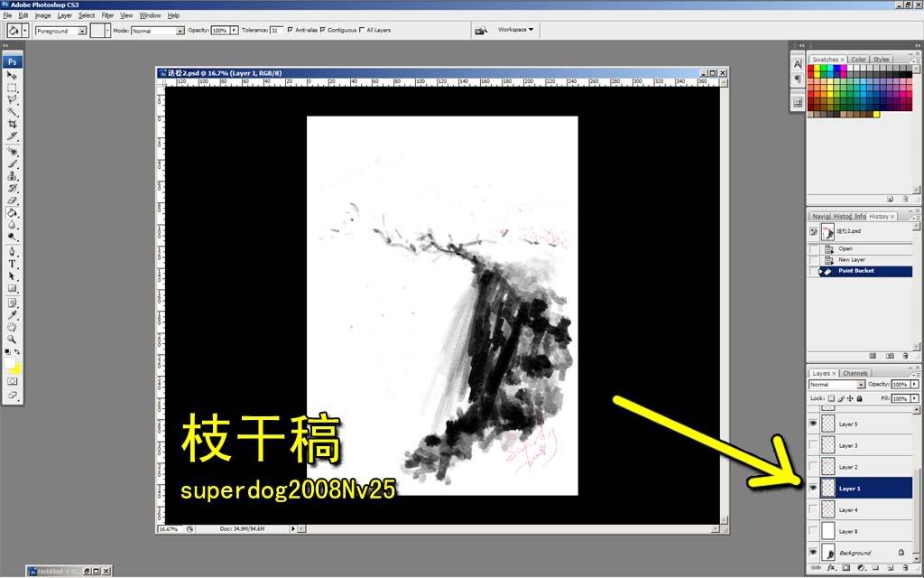Image resolution: width=924 pixels, height=578 pixels.
Task: Click the foreground color swatch
Action: coord(9,363)
